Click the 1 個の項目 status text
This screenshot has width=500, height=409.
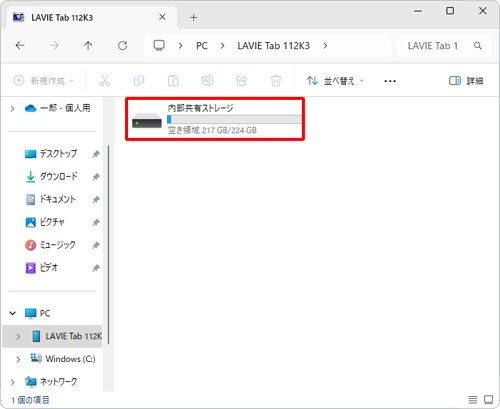pos(30,400)
